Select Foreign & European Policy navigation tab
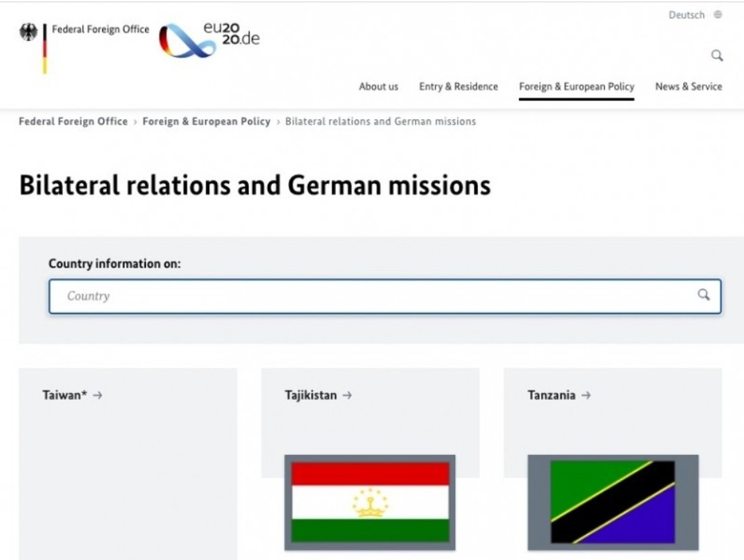Screen dimensions: 744x560 coord(576,87)
